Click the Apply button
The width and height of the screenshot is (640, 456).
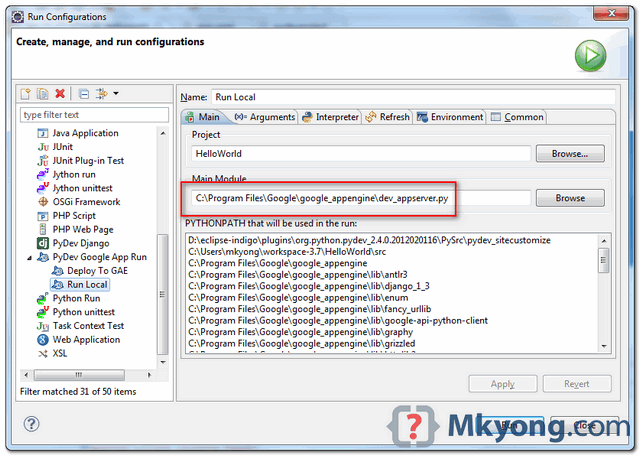click(502, 384)
